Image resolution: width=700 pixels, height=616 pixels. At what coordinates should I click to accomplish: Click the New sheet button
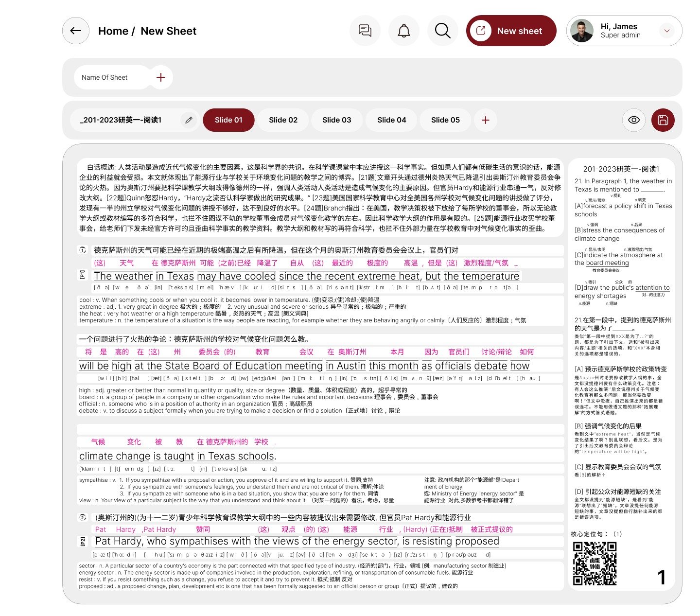point(511,31)
